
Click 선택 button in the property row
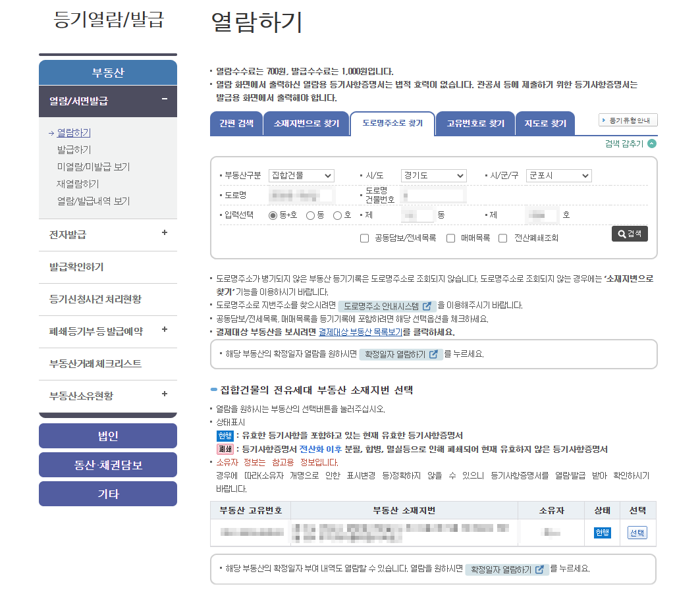point(636,533)
